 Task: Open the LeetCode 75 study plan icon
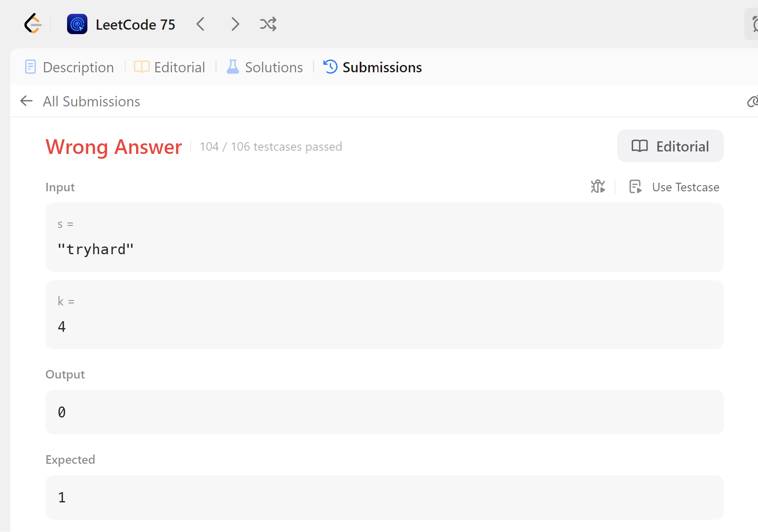tap(77, 24)
